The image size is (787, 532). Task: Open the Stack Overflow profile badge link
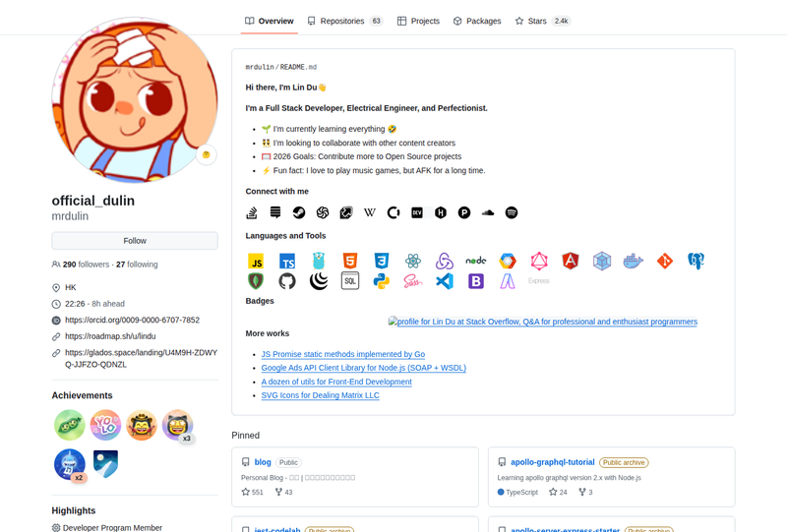tap(543, 322)
